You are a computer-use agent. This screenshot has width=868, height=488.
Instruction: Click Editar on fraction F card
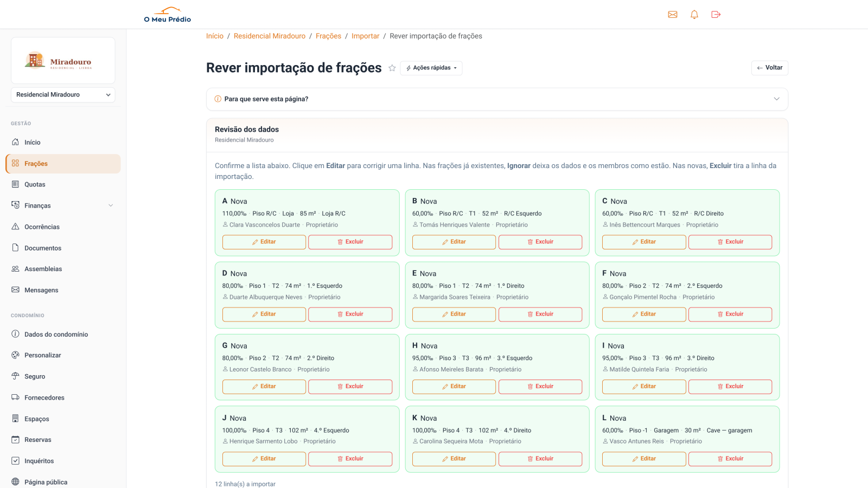(644, 314)
